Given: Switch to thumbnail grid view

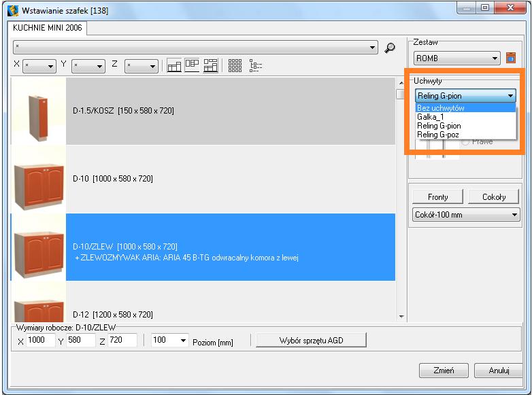Looking at the screenshot, I should click(235, 65).
